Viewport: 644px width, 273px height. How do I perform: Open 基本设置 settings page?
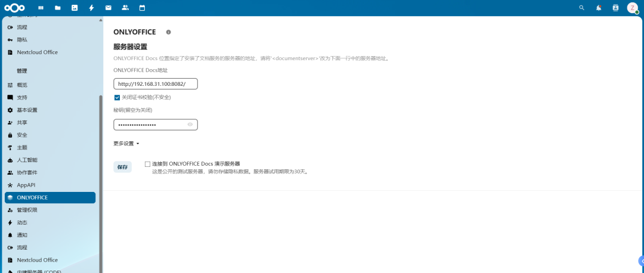(x=50, y=110)
